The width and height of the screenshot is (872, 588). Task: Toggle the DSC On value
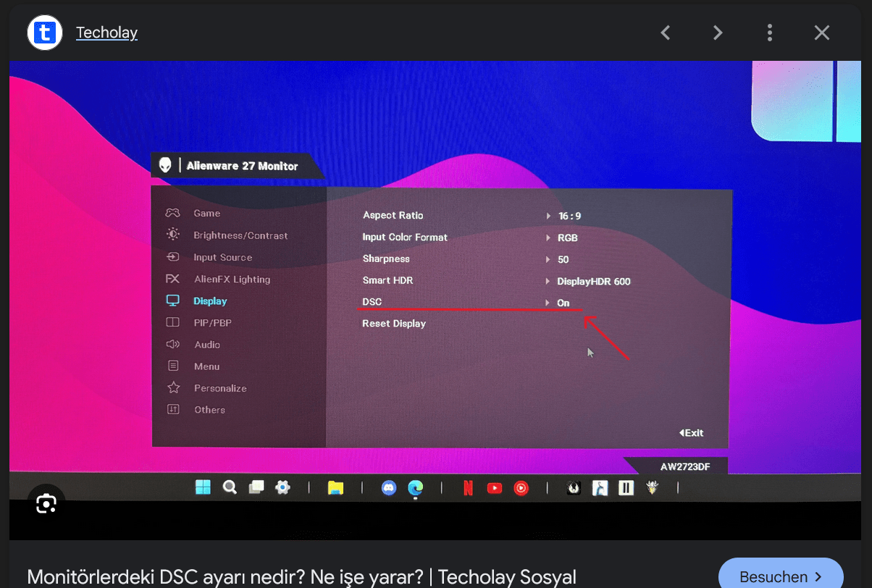click(563, 303)
